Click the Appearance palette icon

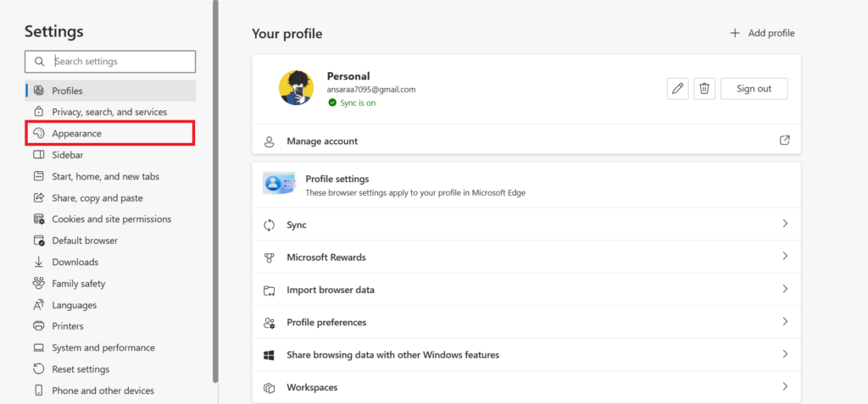click(x=39, y=133)
